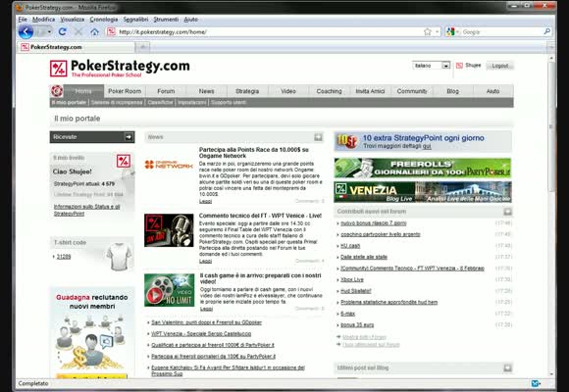Click the URL address bar field
The height and width of the screenshot is (392, 569).
click(269, 32)
